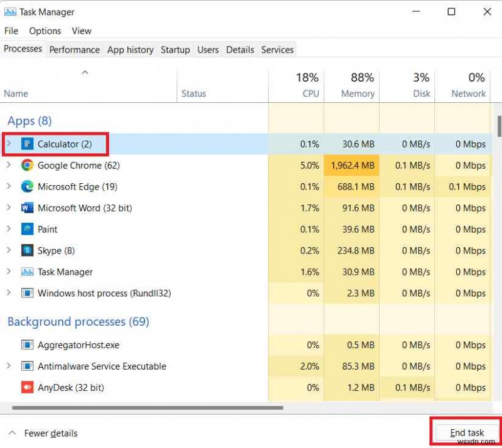Image resolution: width=502 pixels, height=448 pixels.
Task: Click the Microsoft Edge icon
Action: click(26, 186)
